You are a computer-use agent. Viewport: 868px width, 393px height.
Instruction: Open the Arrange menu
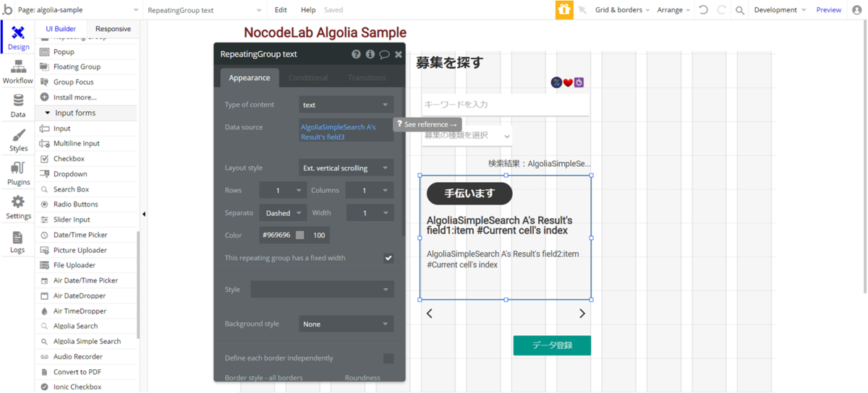pos(673,10)
